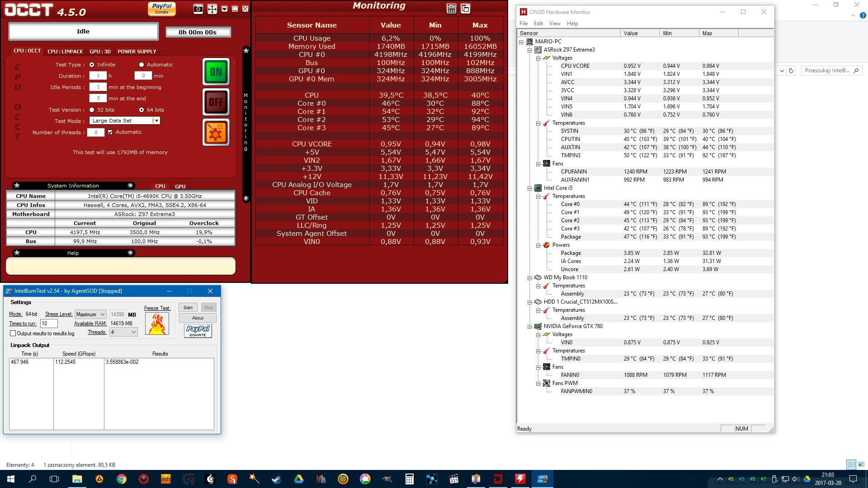The height and width of the screenshot is (488, 868).
Task: Open the Stress Level Maximum dropdown
Action: (x=90, y=314)
